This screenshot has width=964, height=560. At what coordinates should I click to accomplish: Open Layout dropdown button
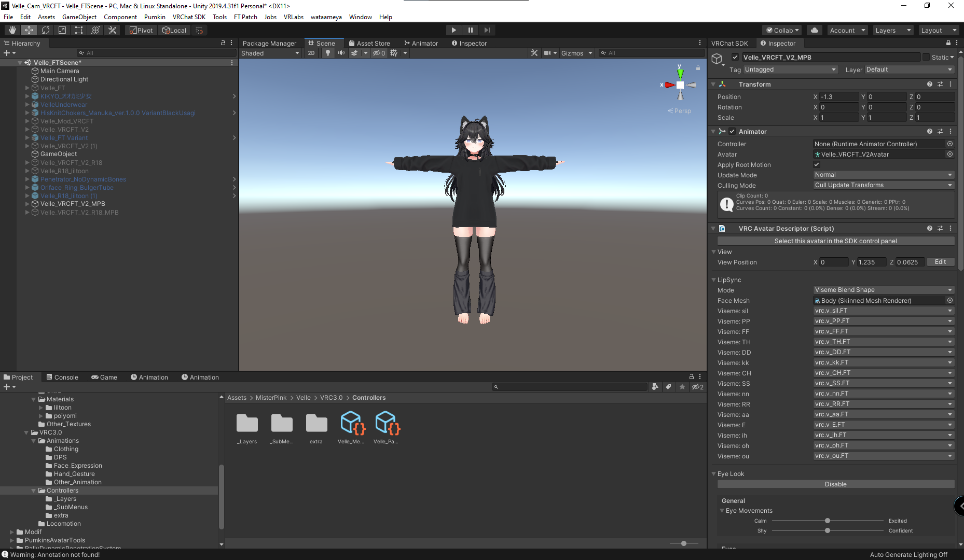pyautogui.click(x=938, y=30)
